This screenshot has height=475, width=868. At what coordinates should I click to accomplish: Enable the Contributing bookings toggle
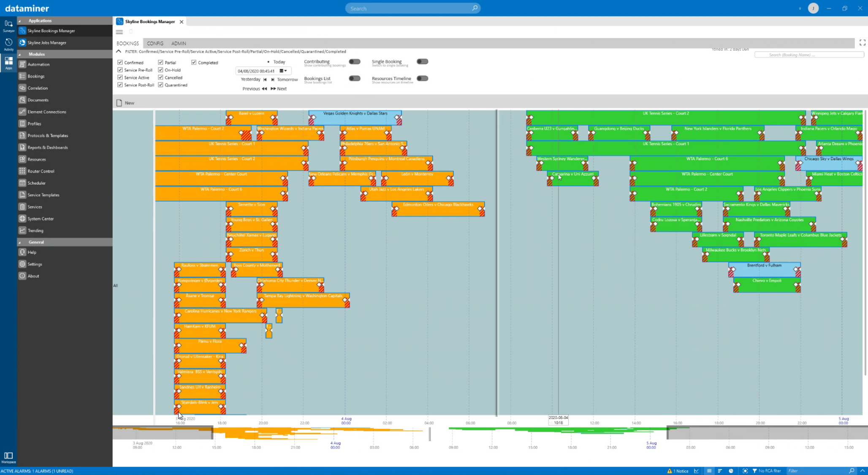[x=355, y=62]
